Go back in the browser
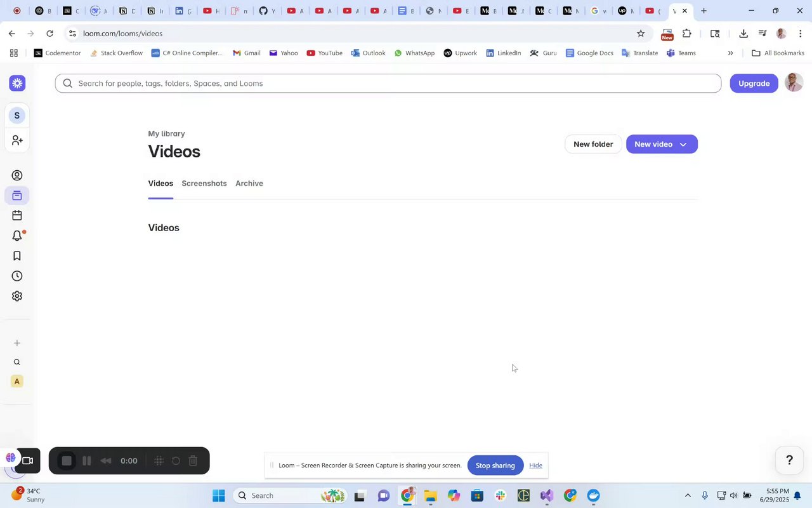 (12, 34)
